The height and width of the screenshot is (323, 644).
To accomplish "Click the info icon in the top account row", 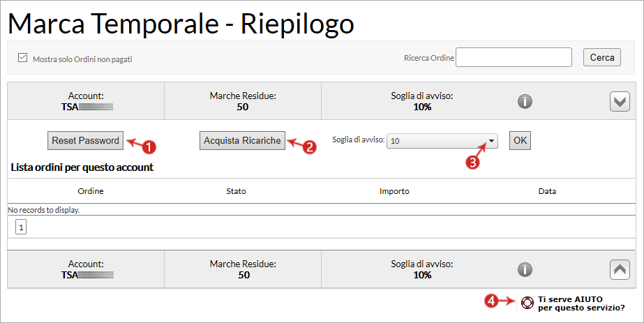I will point(525,101).
